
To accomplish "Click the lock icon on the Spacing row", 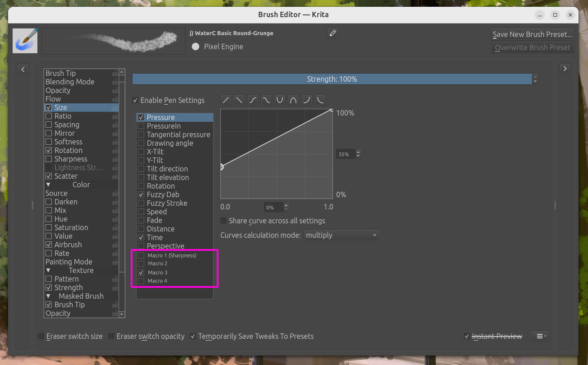I will pyautogui.click(x=115, y=125).
